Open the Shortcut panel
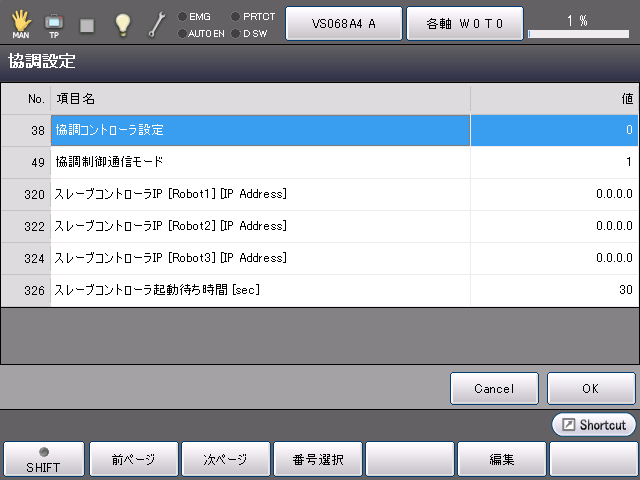 click(x=593, y=425)
